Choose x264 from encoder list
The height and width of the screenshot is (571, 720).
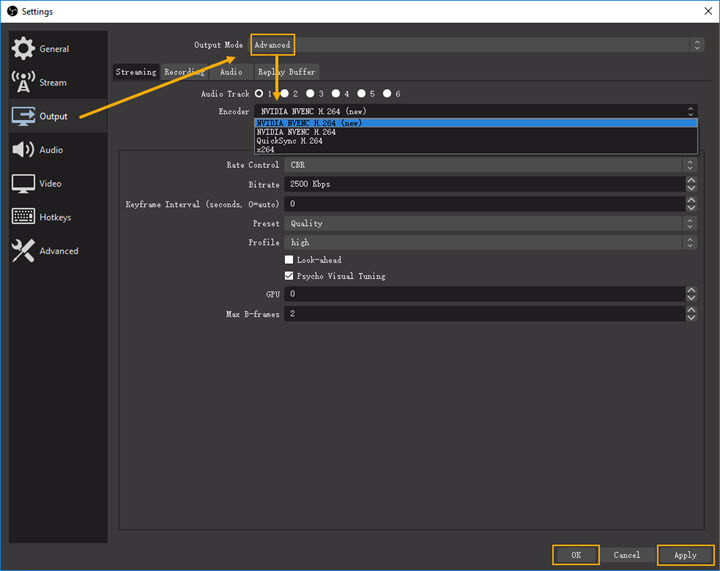(x=265, y=150)
